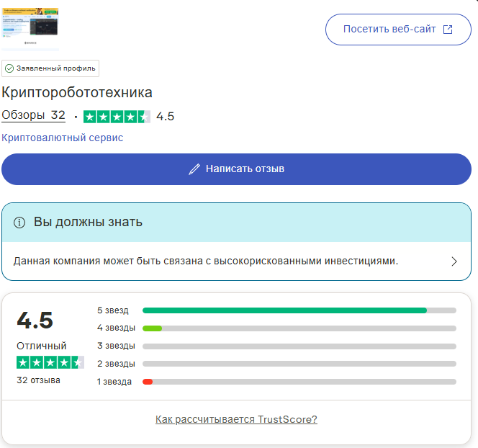The image size is (478, 448).
Task: Filter by the 3 звезды label
Action: [x=116, y=346]
